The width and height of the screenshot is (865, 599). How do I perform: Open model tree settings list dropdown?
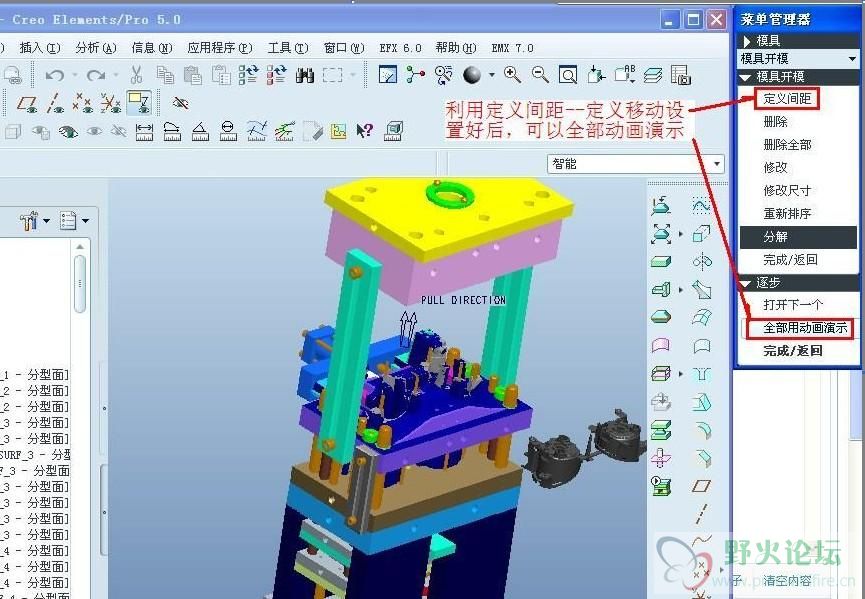tap(86, 221)
